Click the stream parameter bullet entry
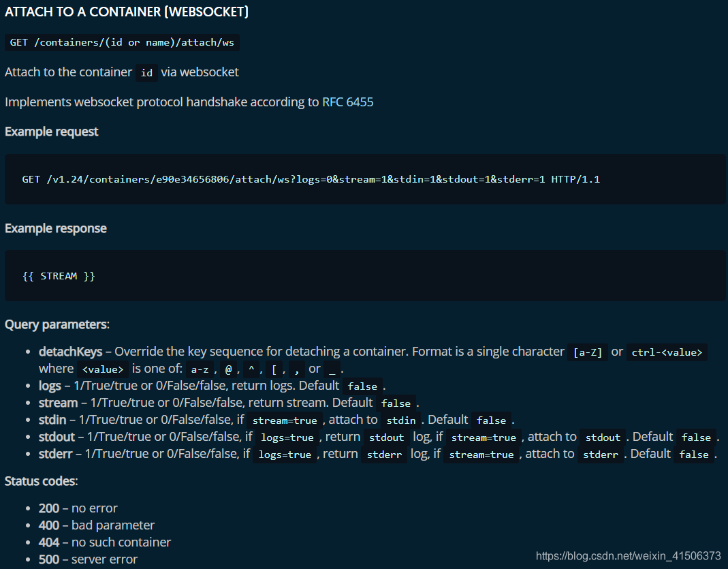 click(x=59, y=402)
